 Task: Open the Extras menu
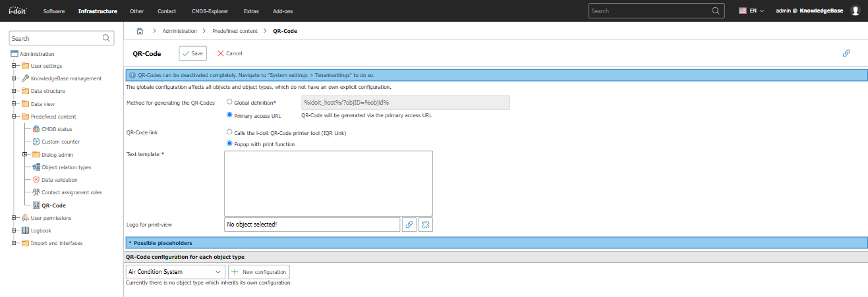(251, 11)
